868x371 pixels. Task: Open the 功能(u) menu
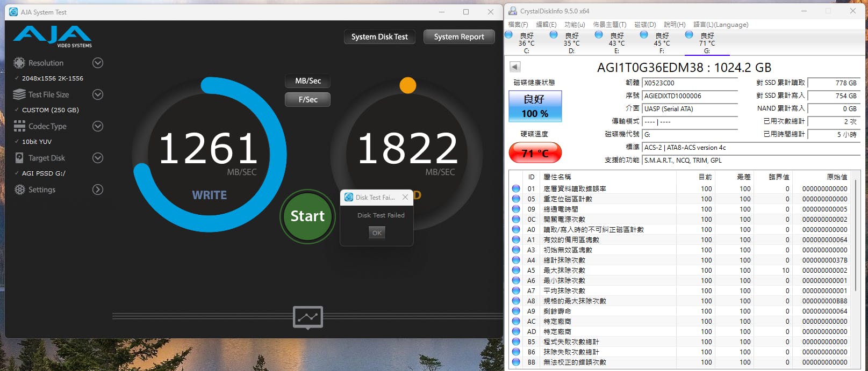tap(575, 24)
